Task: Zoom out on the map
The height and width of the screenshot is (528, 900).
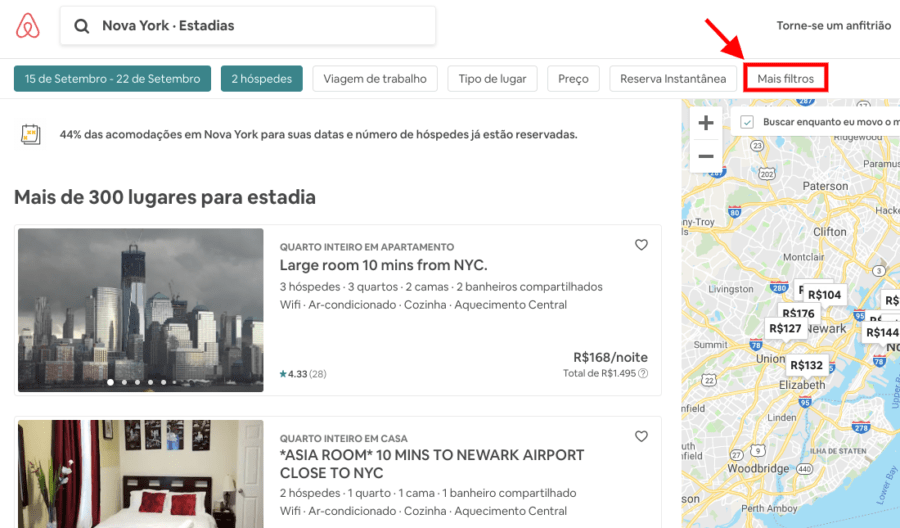Action: (706, 157)
